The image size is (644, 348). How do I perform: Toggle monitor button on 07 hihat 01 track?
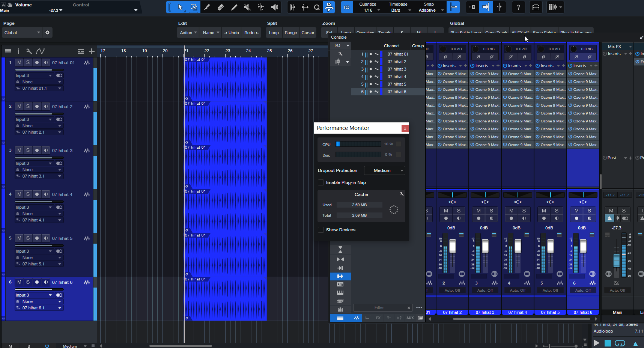46,62
